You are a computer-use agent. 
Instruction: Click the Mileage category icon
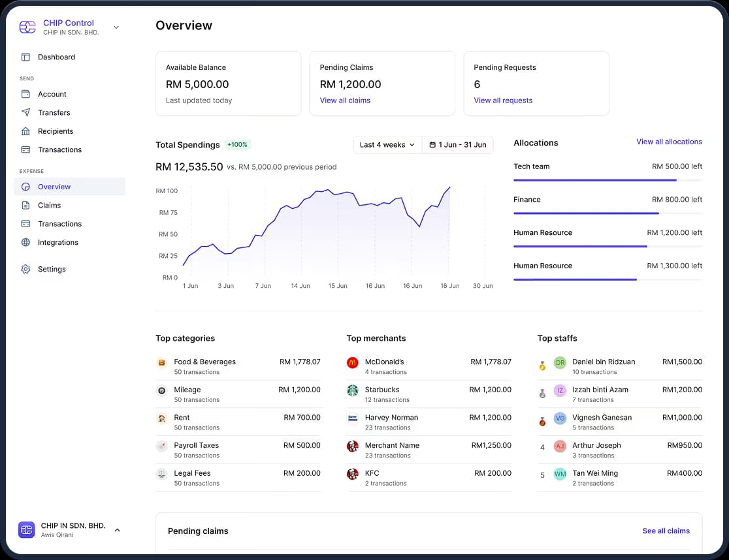[161, 390]
